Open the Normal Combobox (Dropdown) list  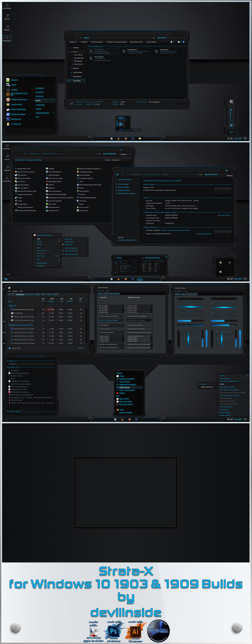111,316
